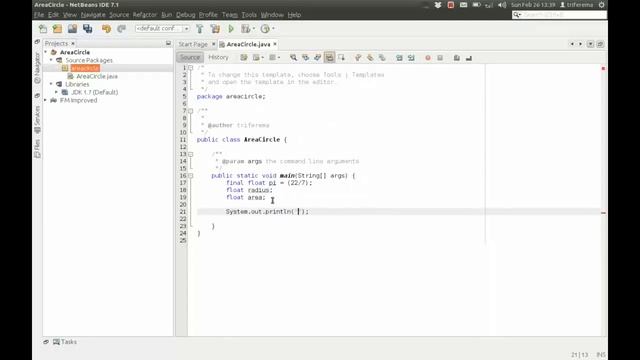
Task: Click the Shift Line Right icon
Action: pyautogui.click(x=411, y=58)
